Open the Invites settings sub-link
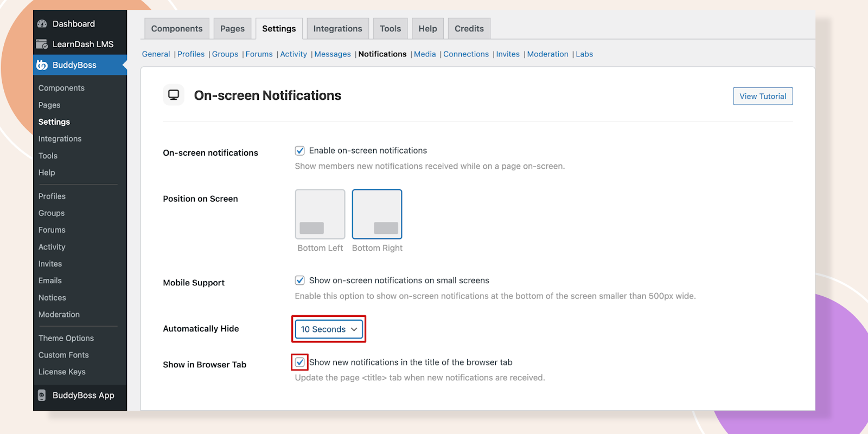 (x=508, y=54)
